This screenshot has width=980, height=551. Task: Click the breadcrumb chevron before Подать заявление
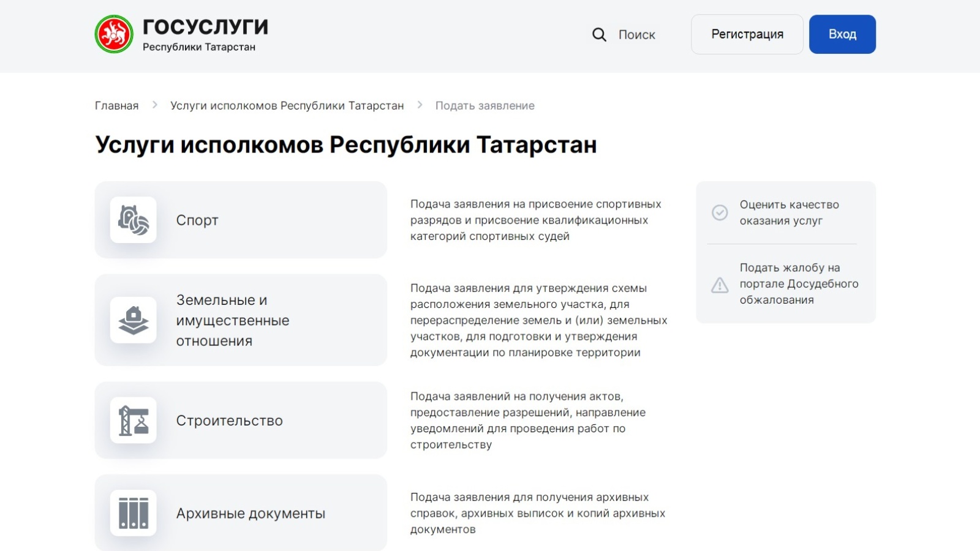(420, 105)
